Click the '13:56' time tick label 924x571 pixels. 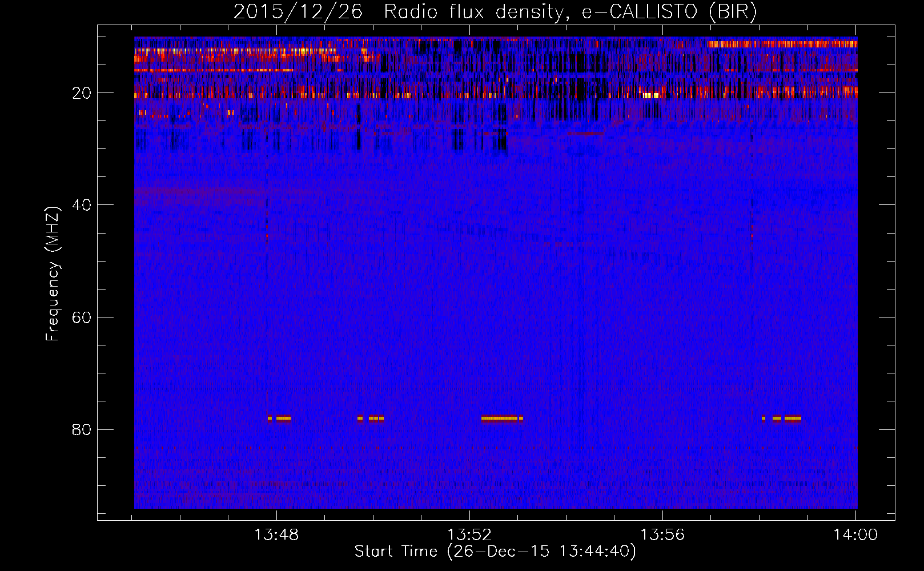662,535
